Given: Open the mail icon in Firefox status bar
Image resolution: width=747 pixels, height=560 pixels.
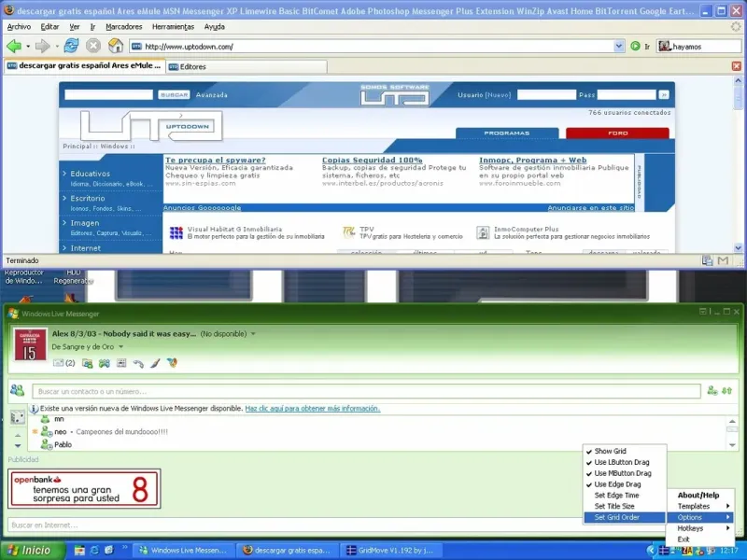Looking at the screenshot, I should (x=723, y=260).
